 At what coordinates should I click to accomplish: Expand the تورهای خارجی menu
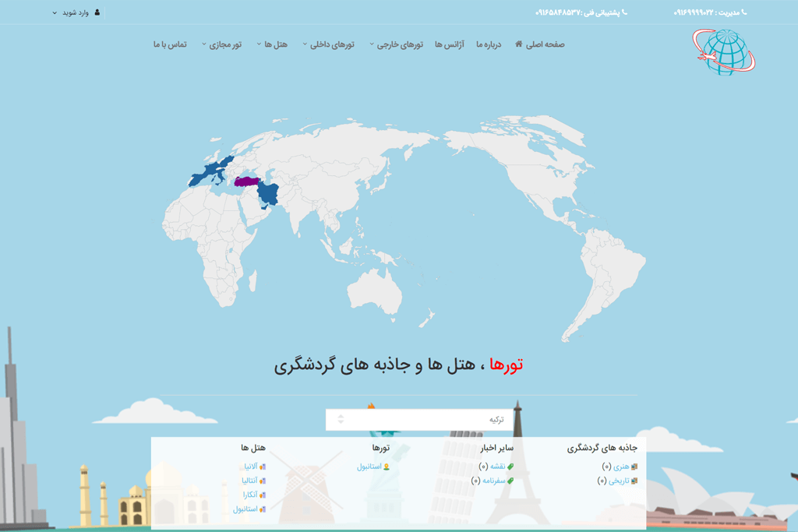tap(399, 44)
